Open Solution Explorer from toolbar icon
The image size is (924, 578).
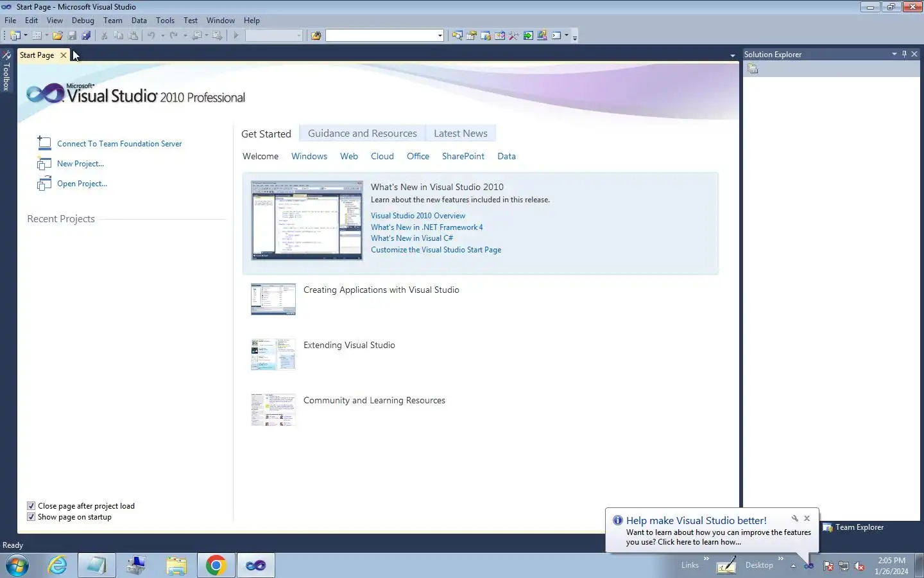pyautogui.click(x=457, y=35)
